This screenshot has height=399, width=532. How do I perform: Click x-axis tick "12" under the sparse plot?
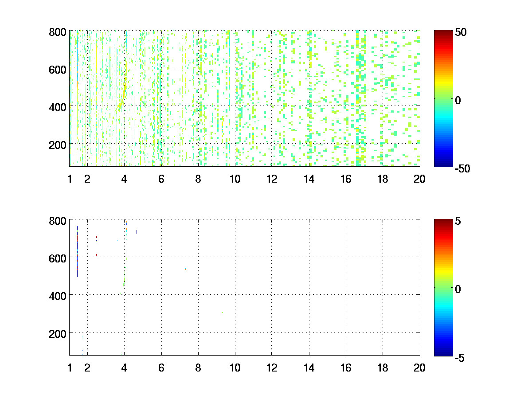point(272,368)
